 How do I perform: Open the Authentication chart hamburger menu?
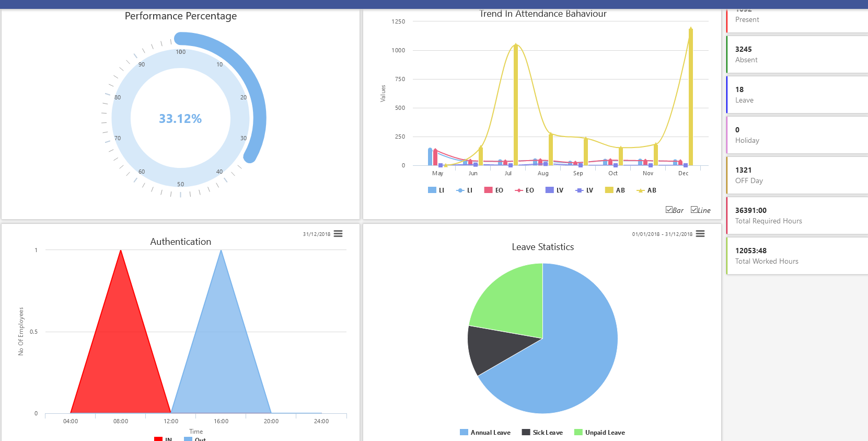click(338, 234)
